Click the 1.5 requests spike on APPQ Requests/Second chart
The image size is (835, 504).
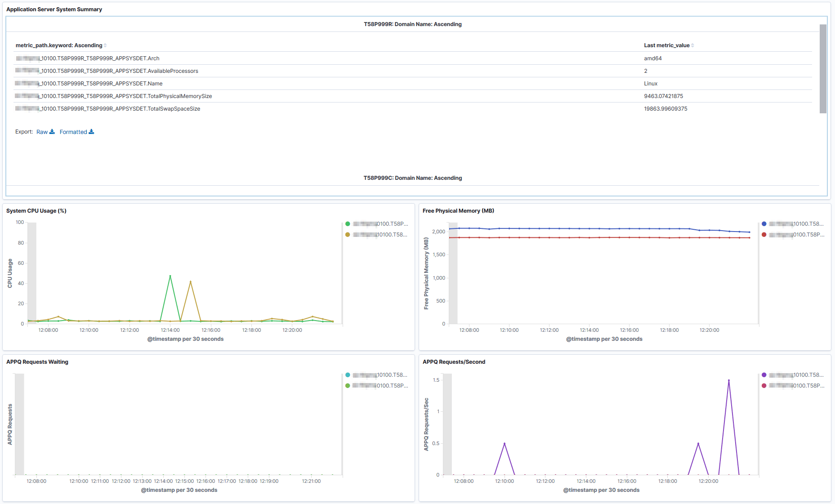729,381
